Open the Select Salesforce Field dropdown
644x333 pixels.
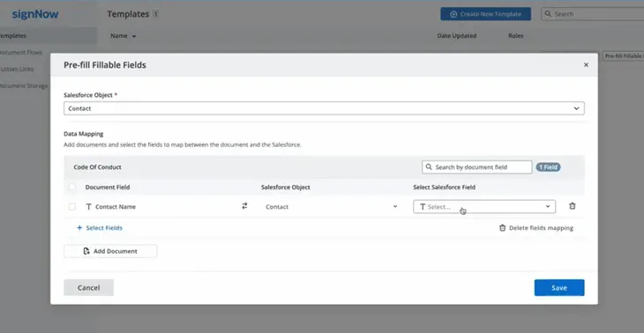click(484, 207)
